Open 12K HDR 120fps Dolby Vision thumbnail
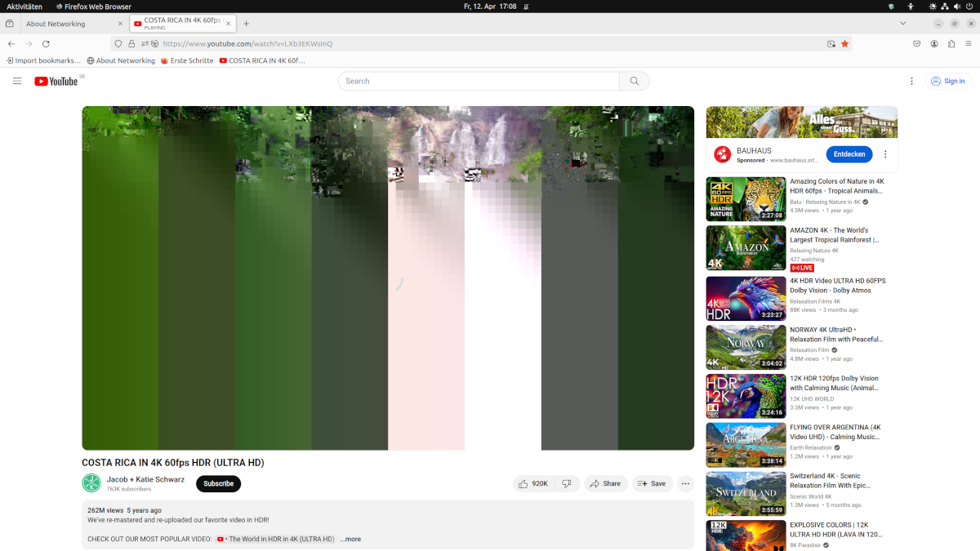Viewport: 980px width, 551px height. (746, 396)
